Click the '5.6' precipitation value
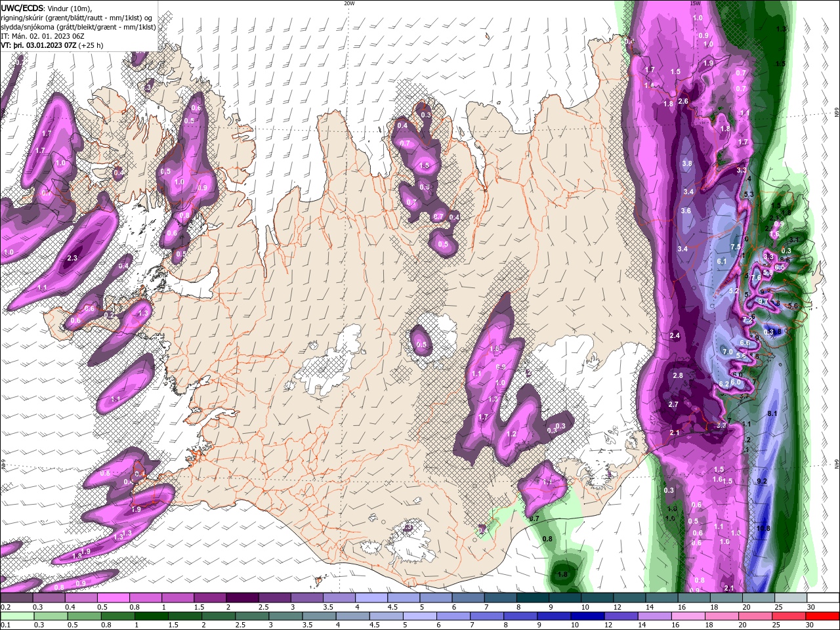Viewport: 840px width, 630px height. [792, 306]
